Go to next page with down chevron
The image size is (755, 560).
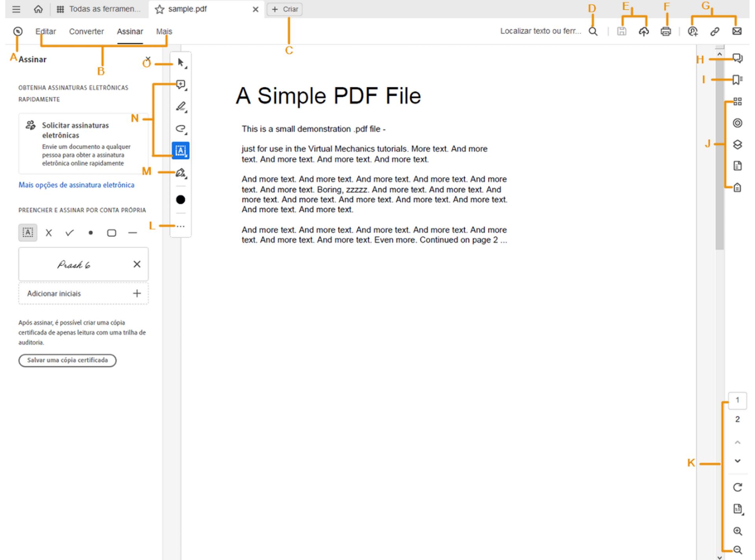point(737,461)
